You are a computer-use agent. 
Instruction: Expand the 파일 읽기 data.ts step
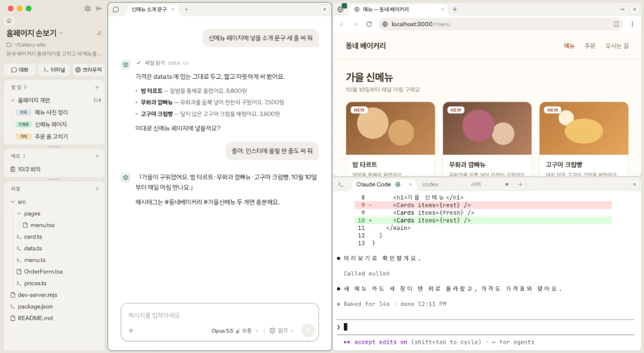[162, 63]
